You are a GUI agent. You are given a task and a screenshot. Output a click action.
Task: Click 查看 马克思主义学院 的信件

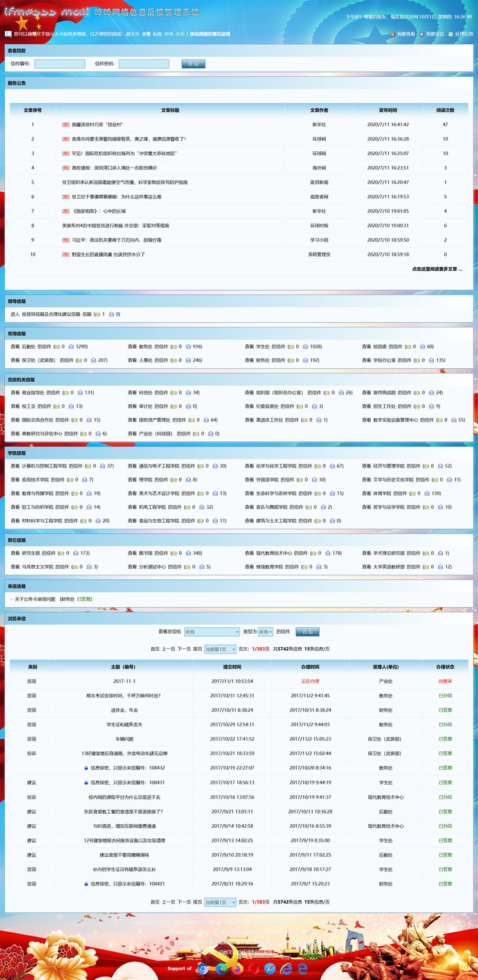coord(40,567)
